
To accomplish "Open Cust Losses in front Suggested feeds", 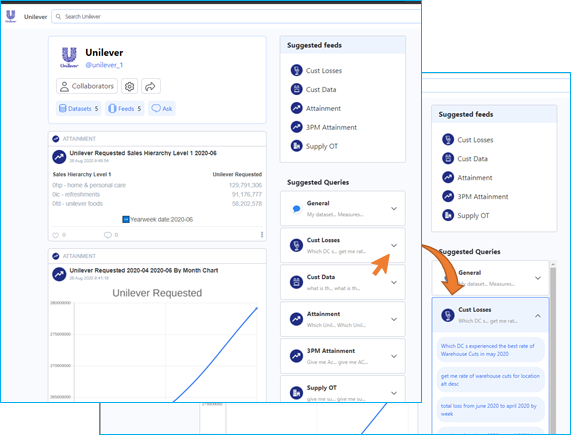I will [316, 70].
